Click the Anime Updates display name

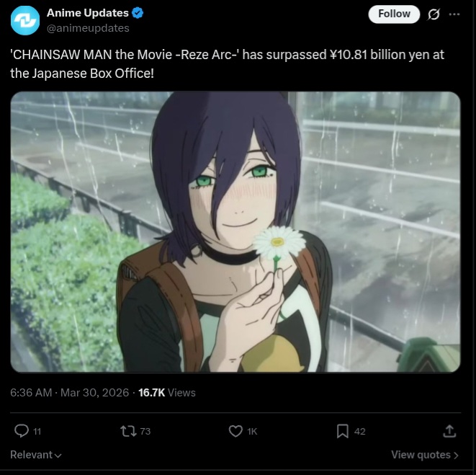click(87, 13)
